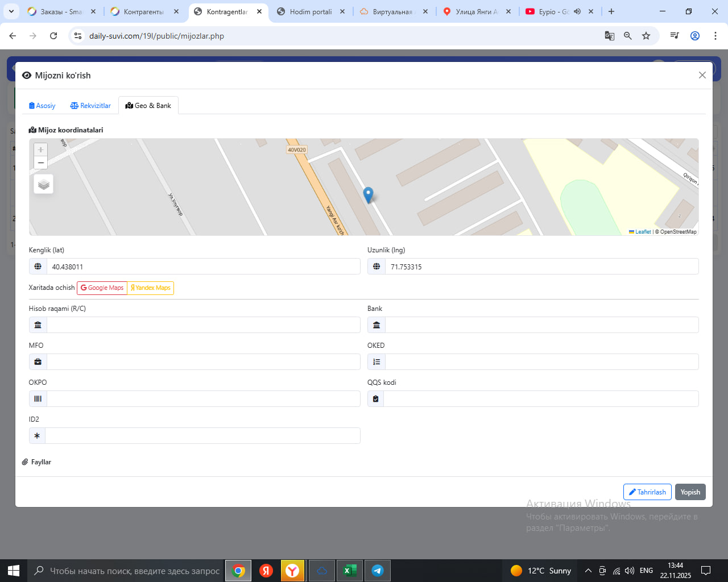Zoom in on the map
The width and height of the screenshot is (728, 582).
40,149
